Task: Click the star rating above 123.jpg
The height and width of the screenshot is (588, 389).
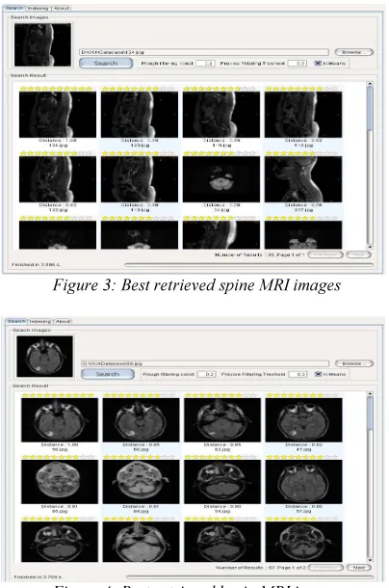Action: pos(138,89)
